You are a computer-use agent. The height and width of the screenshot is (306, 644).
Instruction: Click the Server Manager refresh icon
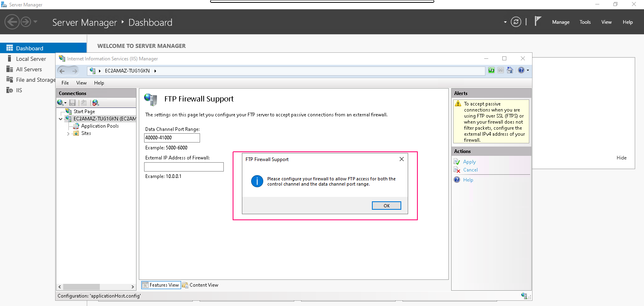[x=516, y=22]
